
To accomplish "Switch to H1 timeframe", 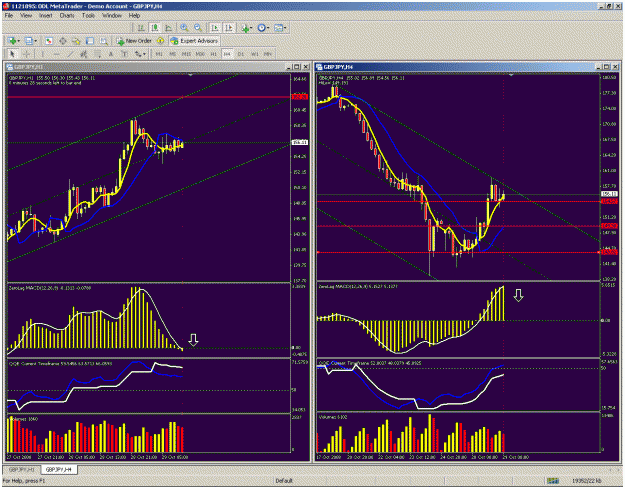I will [x=214, y=54].
